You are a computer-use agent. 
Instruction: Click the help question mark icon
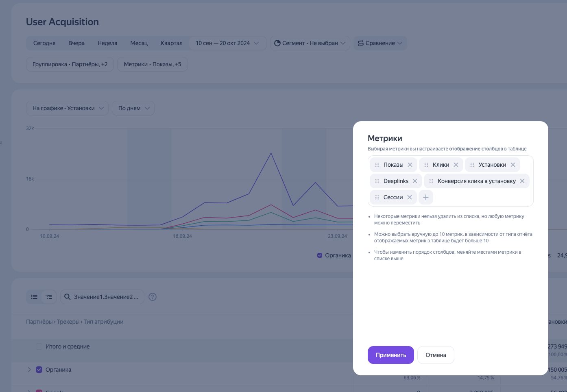(x=153, y=297)
